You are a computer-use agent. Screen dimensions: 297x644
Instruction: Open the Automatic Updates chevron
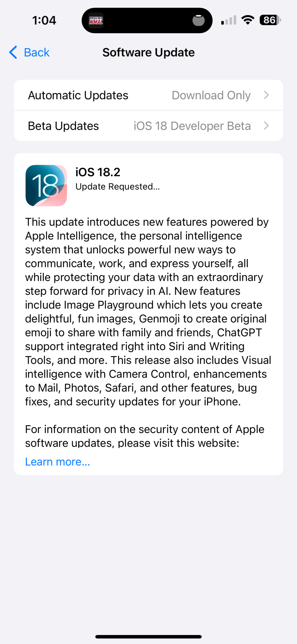(x=266, y=95)
